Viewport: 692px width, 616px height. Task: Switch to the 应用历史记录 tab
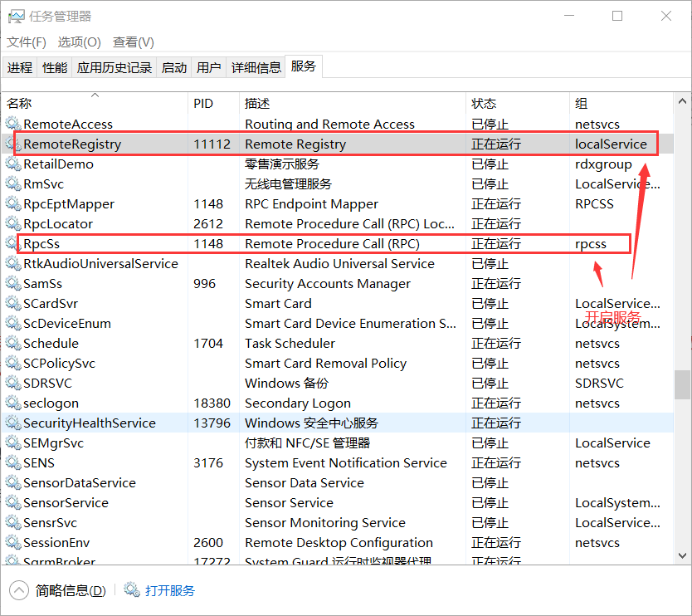(115, 67)
